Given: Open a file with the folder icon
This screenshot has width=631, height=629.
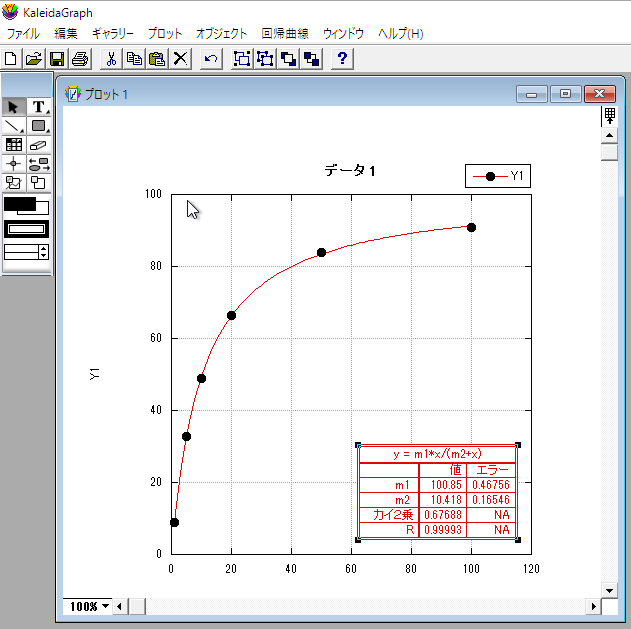Looking at the screenshot, I should click(34, 59).
